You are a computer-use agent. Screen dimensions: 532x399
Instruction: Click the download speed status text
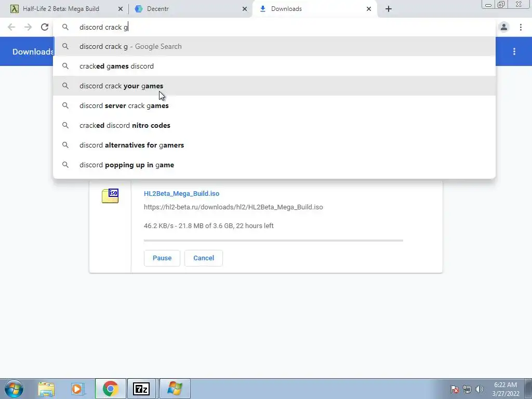click(x=209, y=225)
